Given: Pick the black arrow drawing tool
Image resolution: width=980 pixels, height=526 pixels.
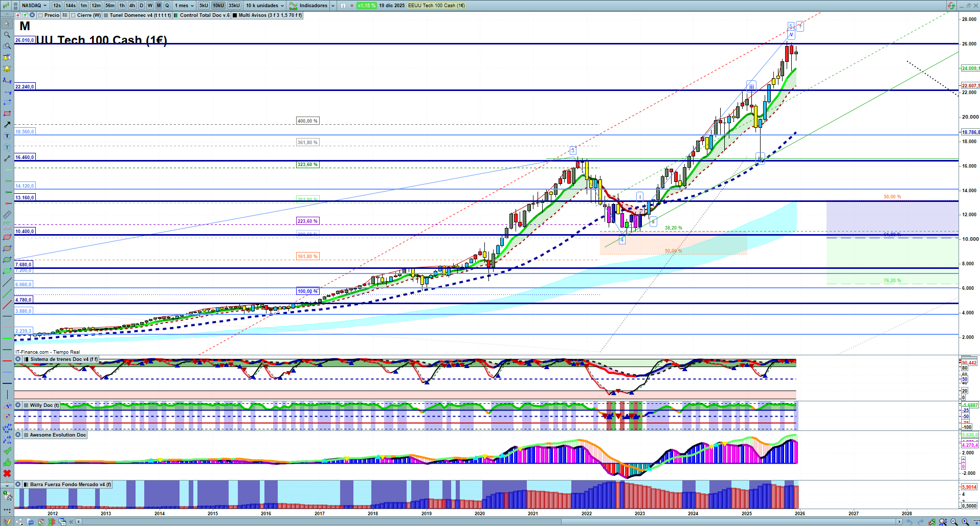Looking at the screenshot, I should click(7, 125).
